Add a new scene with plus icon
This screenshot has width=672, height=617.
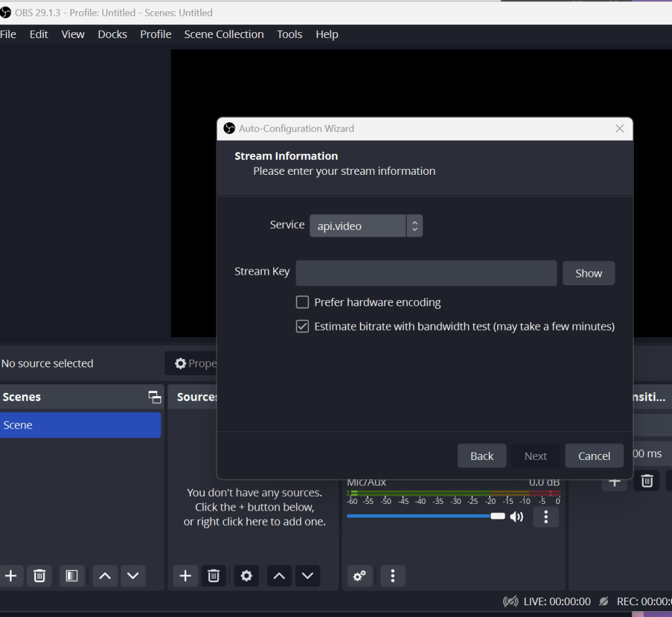click(11, 576)
